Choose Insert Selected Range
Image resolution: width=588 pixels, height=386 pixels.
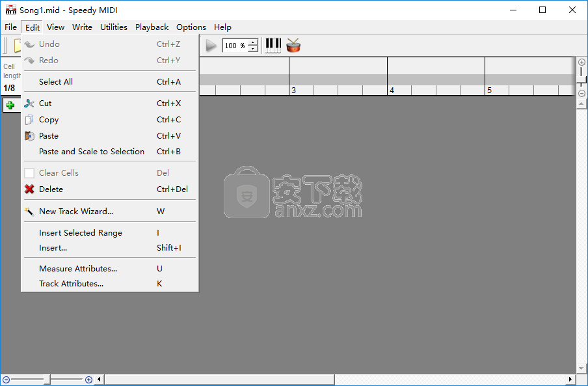coord(110,233)
